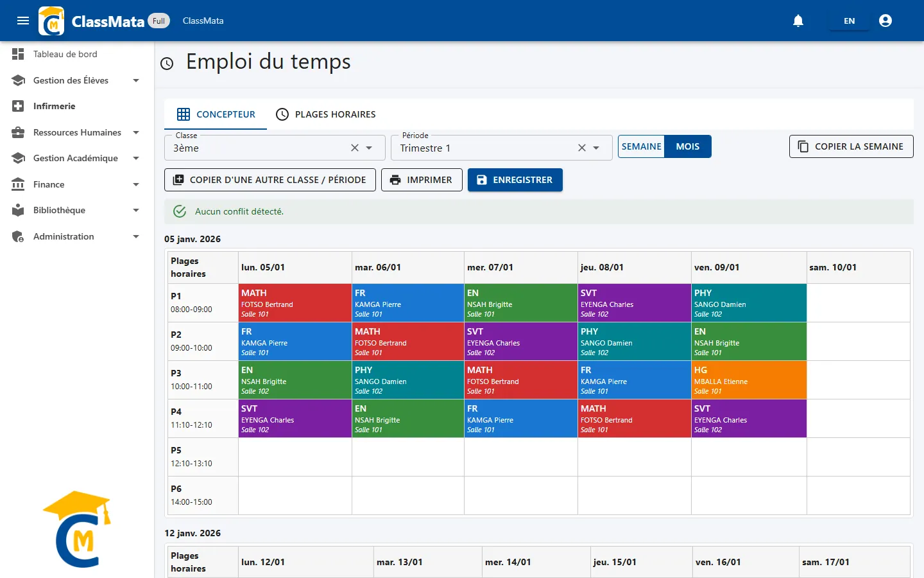Screen dimensions: 924x578
Task: Open the CONCEPTEUR tab
Action: (x=216, y=114)
